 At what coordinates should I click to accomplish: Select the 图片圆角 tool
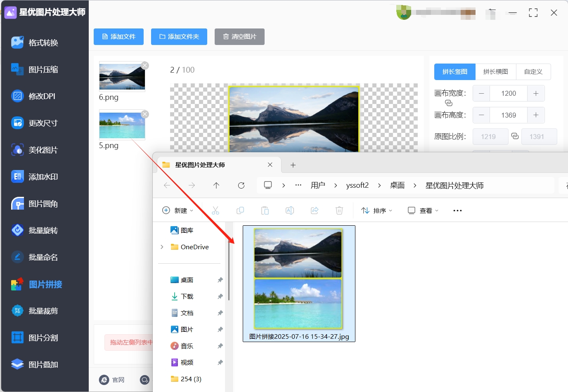coord(35,204)
